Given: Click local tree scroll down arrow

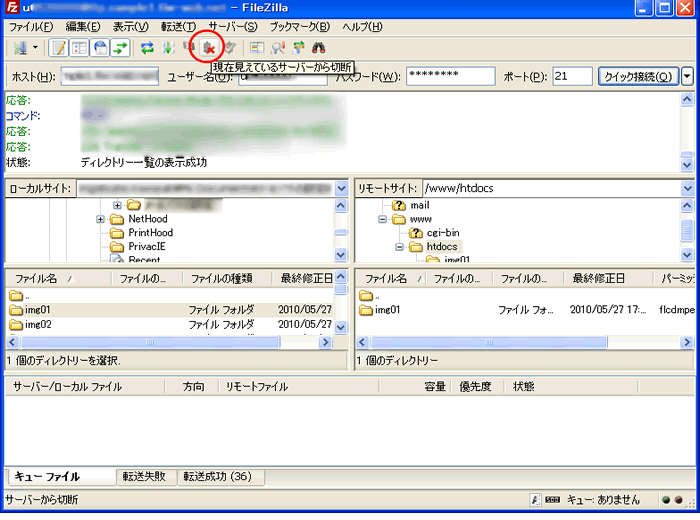Looking at the screenshot, I should 341,255.
